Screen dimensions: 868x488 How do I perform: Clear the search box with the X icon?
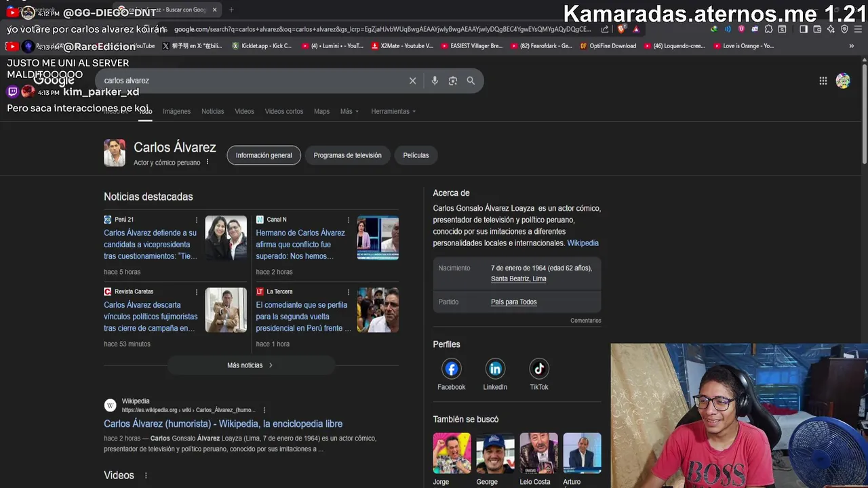click(x=412, y=81)
